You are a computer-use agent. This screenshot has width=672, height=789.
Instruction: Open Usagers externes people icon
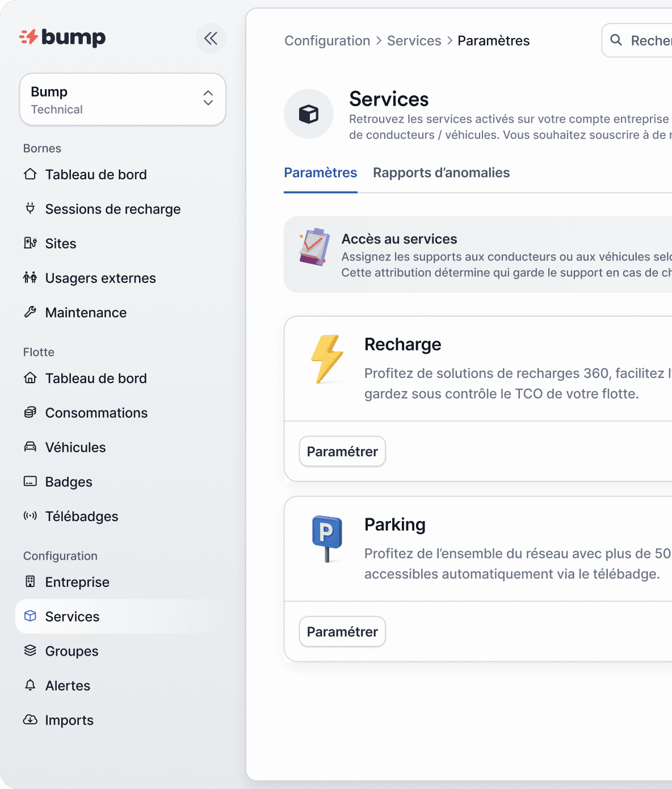(30, 278)
